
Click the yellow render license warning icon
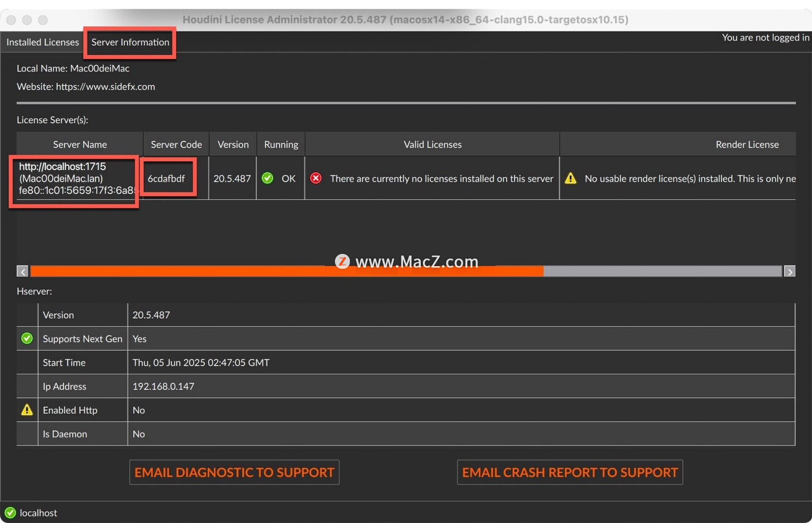[x=571, y=178]
